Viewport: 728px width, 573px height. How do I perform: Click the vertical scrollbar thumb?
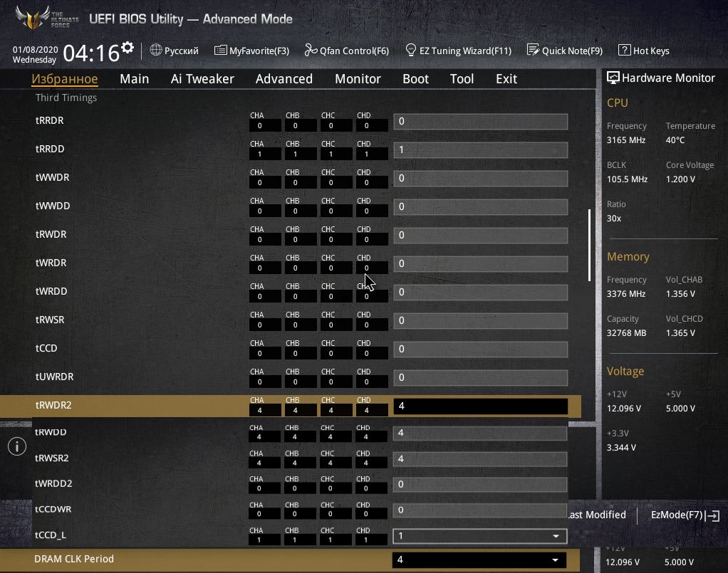(589, 245)
